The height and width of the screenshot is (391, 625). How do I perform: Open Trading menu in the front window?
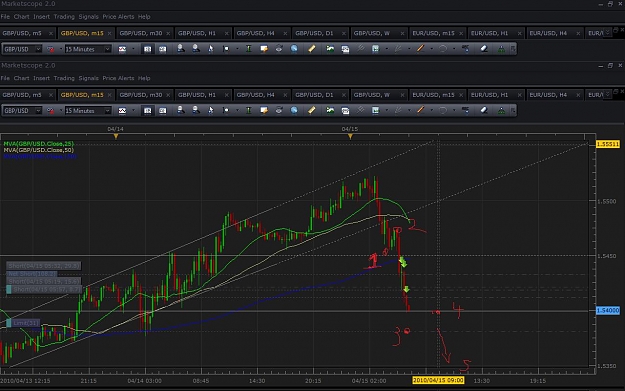point(64,78)
